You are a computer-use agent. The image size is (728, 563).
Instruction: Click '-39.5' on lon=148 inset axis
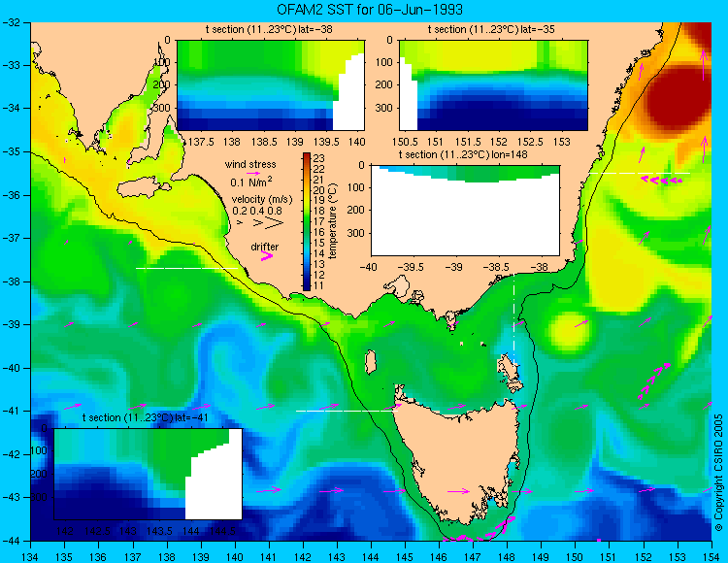413,267
